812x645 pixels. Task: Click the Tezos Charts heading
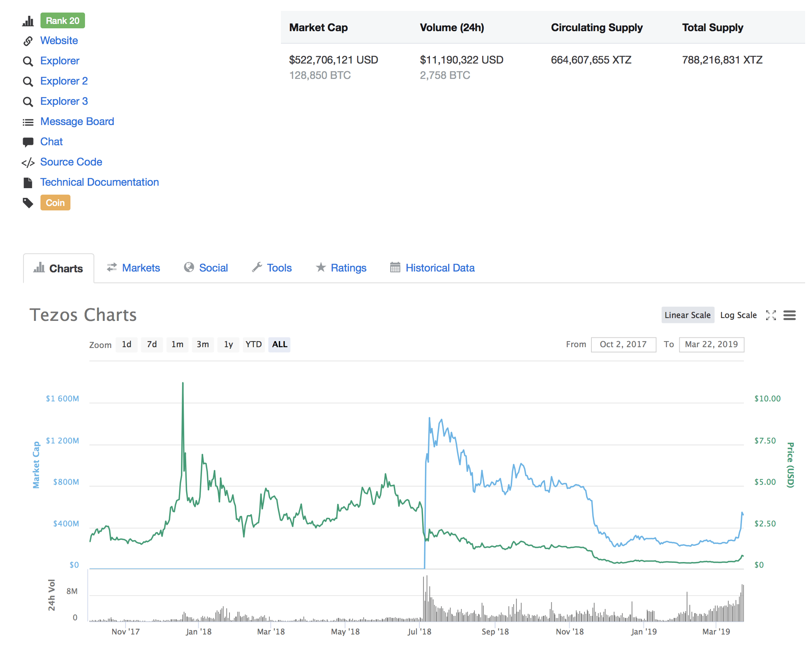coord(83,315)
